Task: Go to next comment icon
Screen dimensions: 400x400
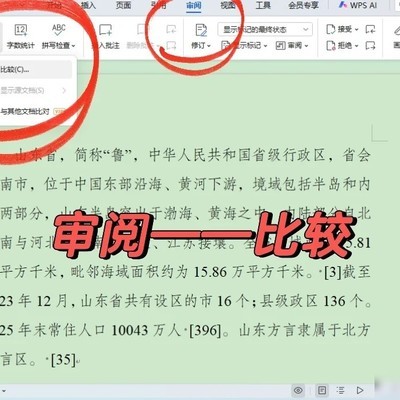Action: [x=171, y=45]
